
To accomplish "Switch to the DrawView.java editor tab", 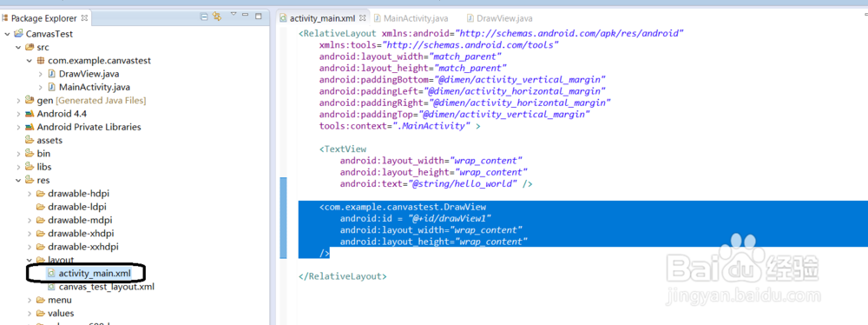I will click(501, 18).
